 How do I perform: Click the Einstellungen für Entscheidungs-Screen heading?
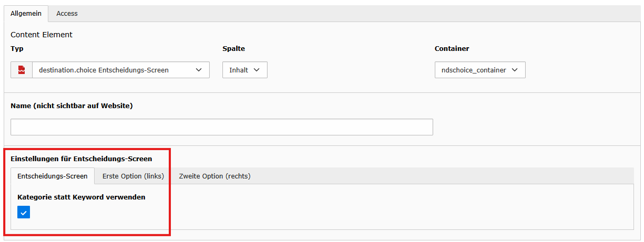coord(81,159)
